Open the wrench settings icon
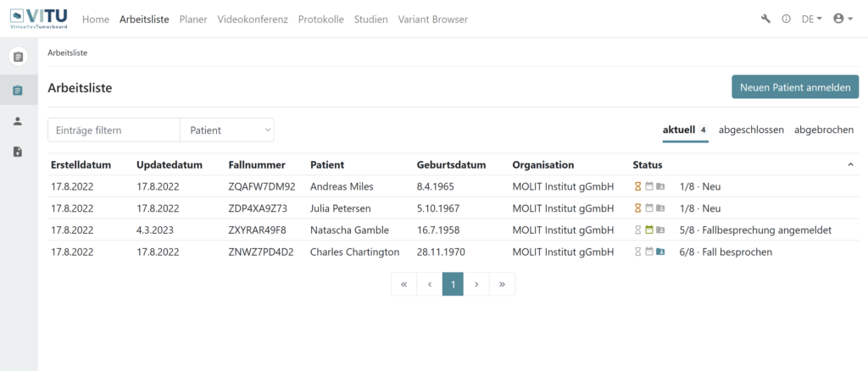Image resolution: width=868 pixels, height=371 pixels. point(765,19)
